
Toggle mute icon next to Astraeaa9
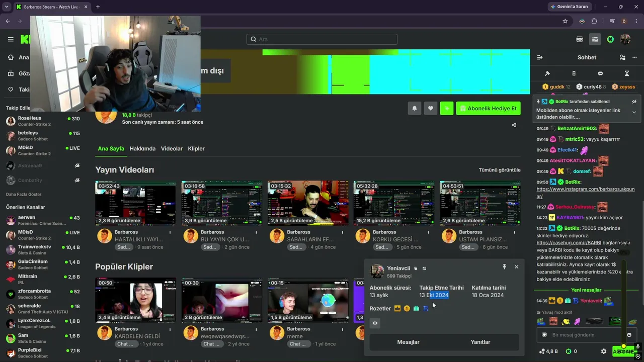[77, 165]
